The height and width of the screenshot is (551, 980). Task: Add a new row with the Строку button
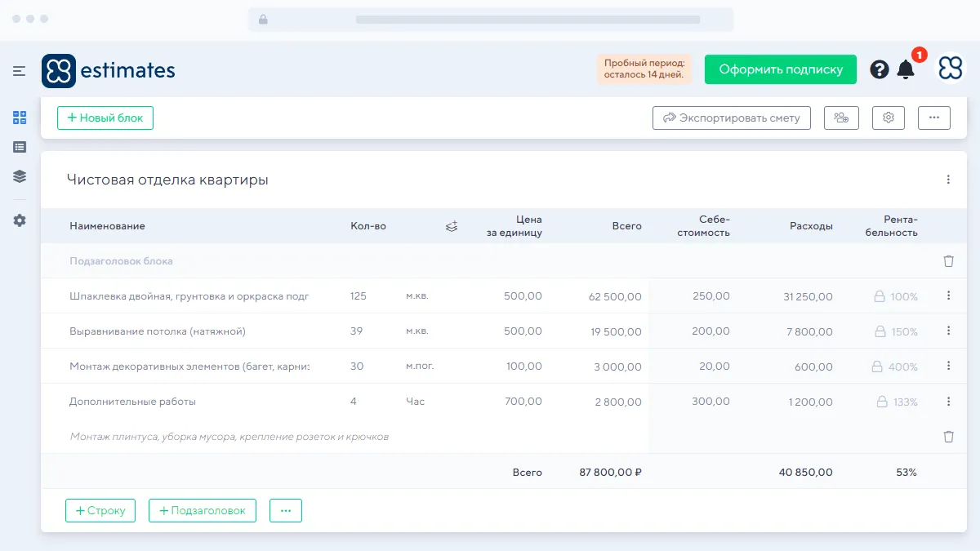(x=100, y=510)
